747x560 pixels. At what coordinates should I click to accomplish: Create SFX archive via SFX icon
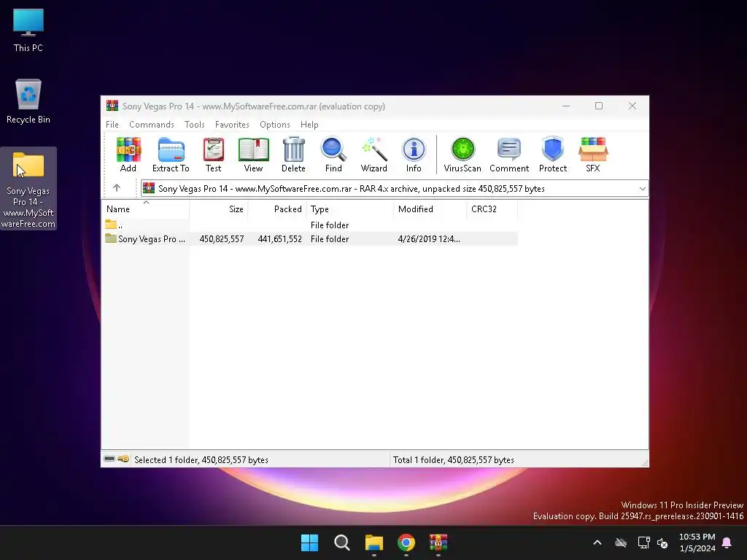593,155
